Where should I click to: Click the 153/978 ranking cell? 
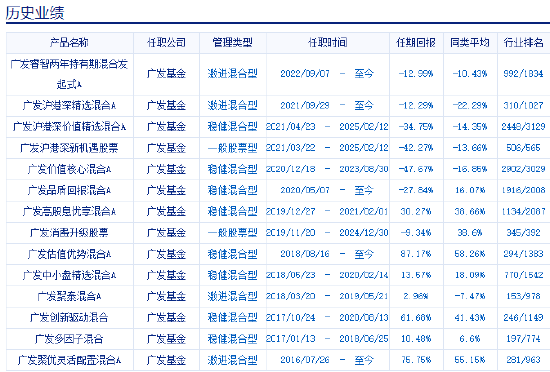click(523, 296)
